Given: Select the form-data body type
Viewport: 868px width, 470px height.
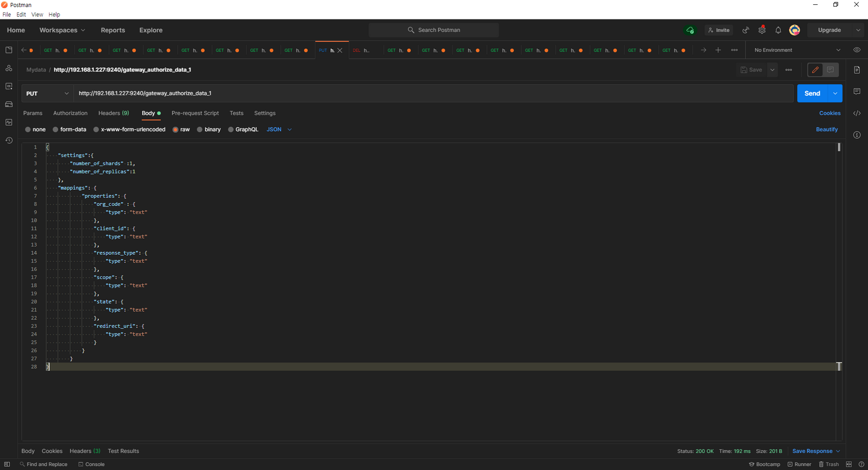Looking at the screenshot, I should (x=56, y=130).
